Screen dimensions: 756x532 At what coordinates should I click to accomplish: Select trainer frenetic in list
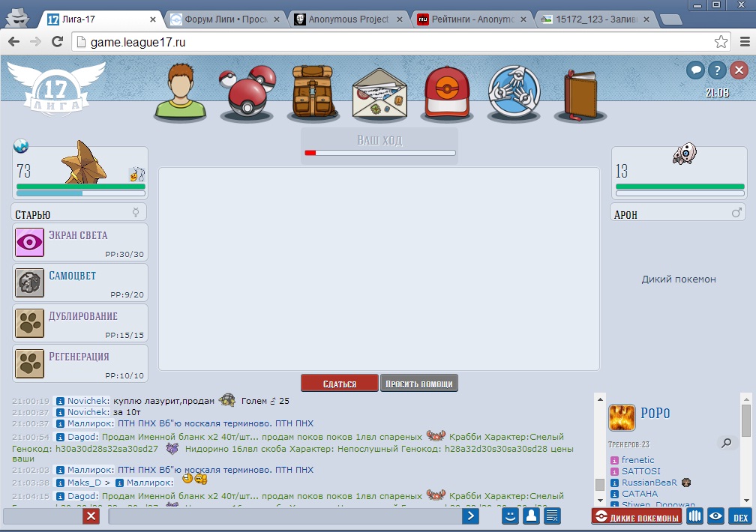(637, 460)
